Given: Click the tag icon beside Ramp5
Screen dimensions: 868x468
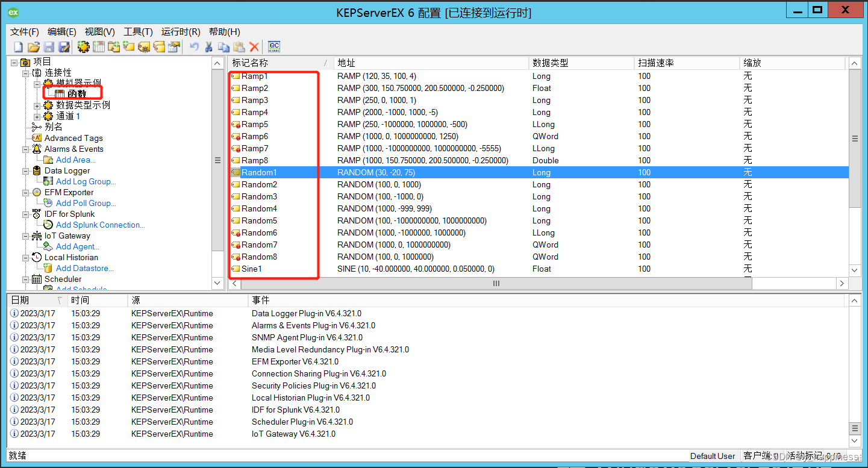Looking at the screenshot, I should click(x=236, y=124).
